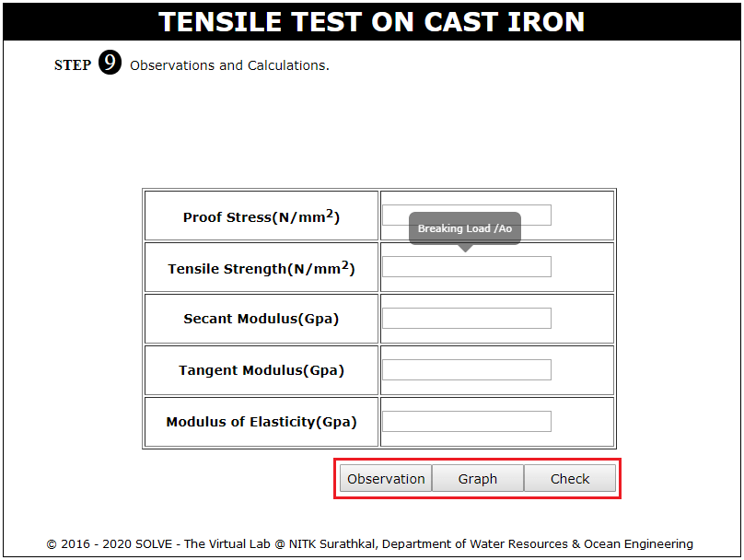This screenshot has width=744, height=560.
Task: Click the step number 9 circle icon
Action: pos(110,62)
